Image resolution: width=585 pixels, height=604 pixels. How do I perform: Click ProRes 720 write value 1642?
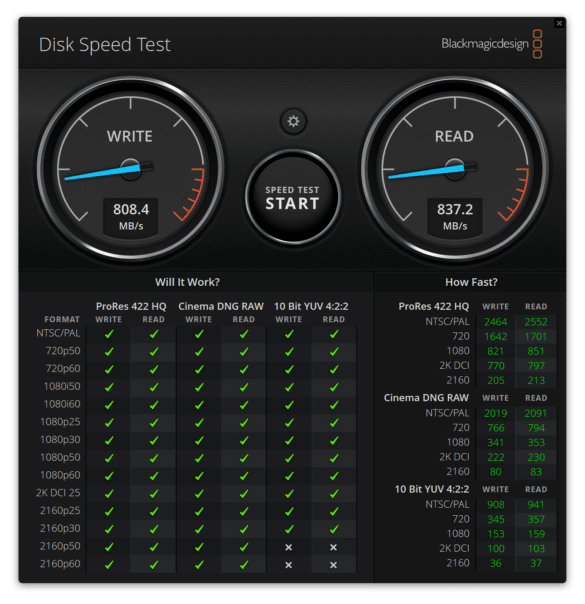(x=496, y=336)
